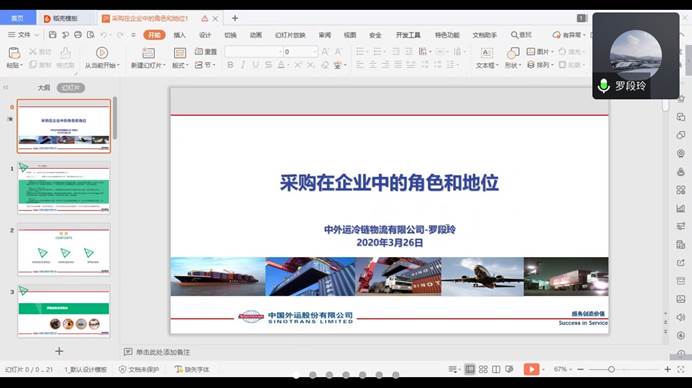Expand the slideshow play button dropdown arrow in status bar
Image resolution: width=692 pixels, height=388 pixels.
coord(543,369)
